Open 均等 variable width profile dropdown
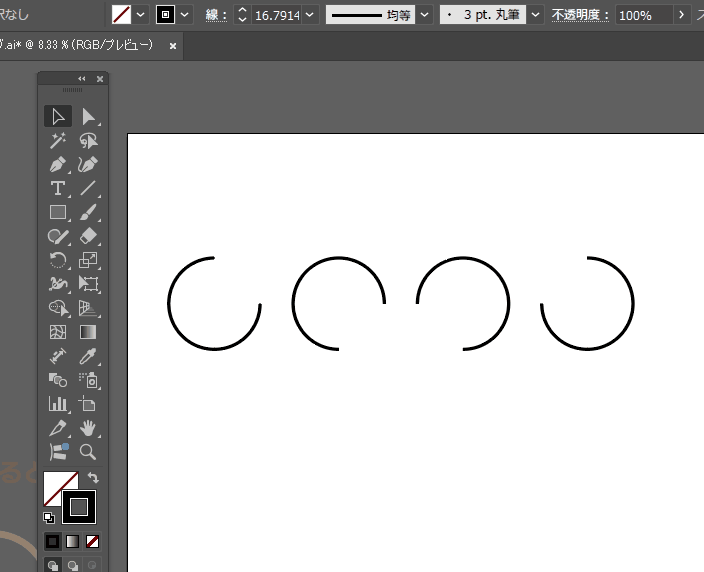 424,15
